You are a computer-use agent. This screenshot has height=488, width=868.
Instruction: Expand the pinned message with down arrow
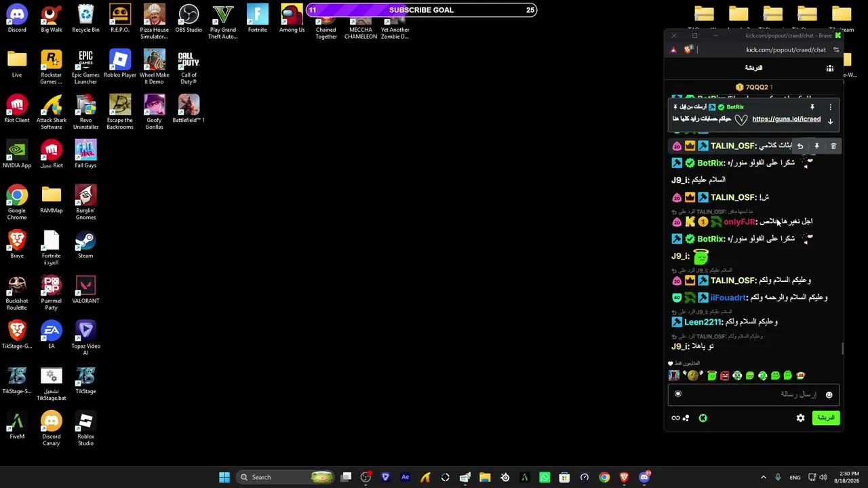click(x=830, y=121)
